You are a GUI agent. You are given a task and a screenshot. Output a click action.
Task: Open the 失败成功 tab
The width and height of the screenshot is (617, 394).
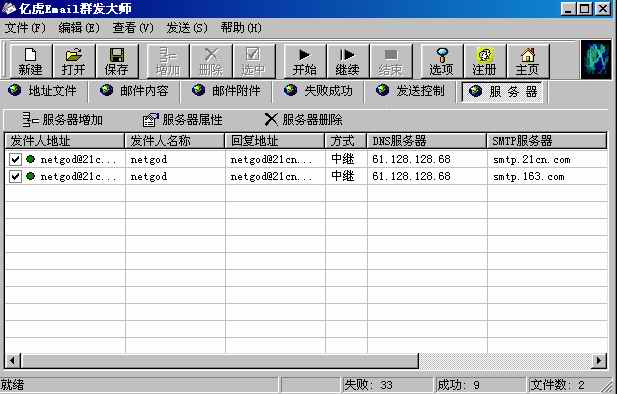tap(319, 91)
